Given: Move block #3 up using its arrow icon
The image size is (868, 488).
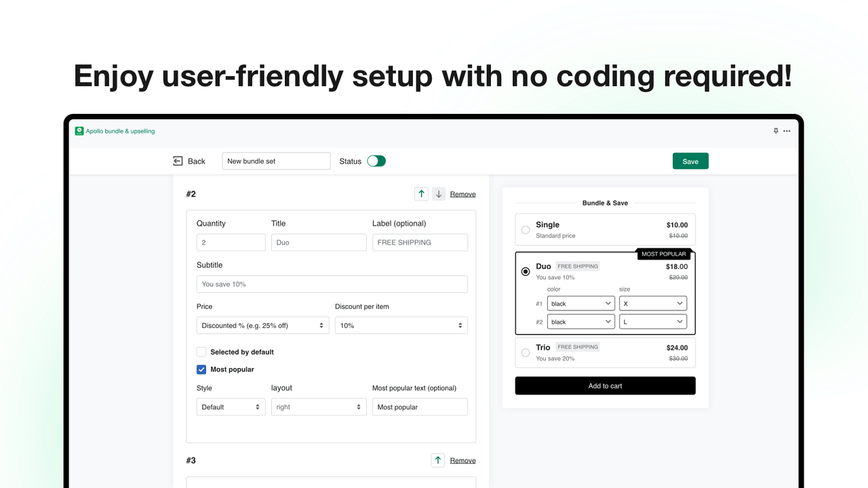Looking at the screenshot, I should [x=437, y=460].
